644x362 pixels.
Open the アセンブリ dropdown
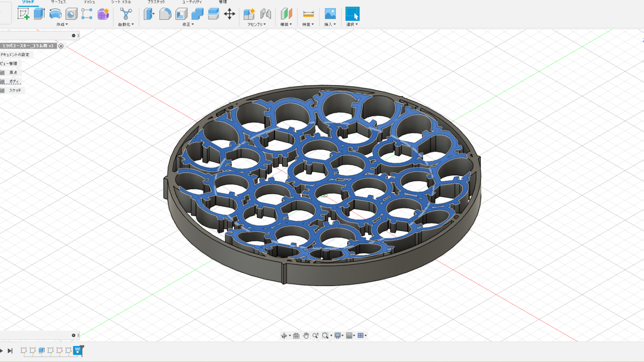coord(256,25)
